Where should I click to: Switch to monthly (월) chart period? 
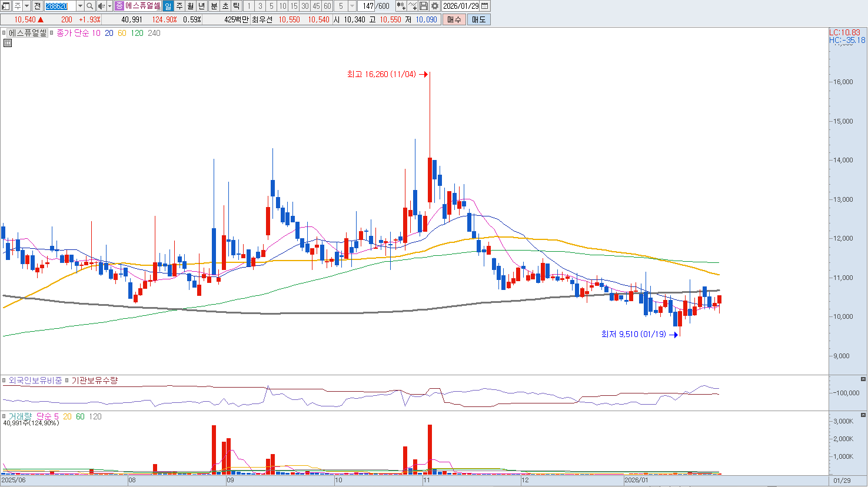(x=191, y=6)
